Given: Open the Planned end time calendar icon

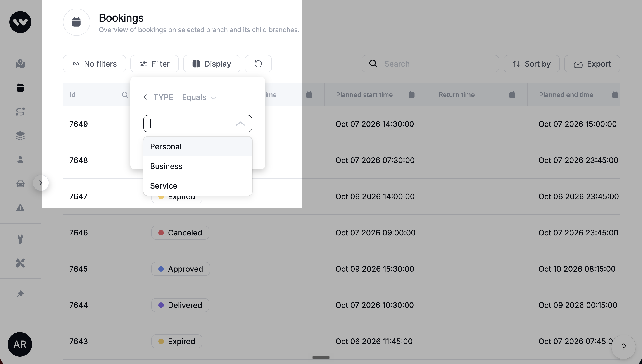Looking at the screenshot, I should pyautogui.click(x=615, y=95).
